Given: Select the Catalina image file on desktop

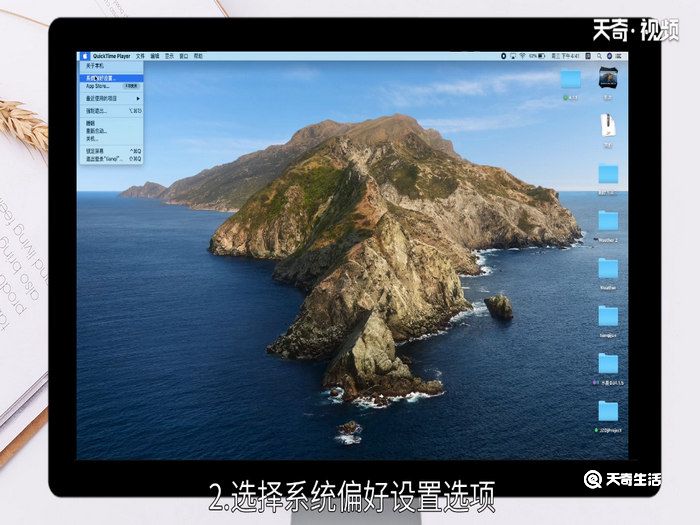Looking at the screenshot, I should (608, 78).
